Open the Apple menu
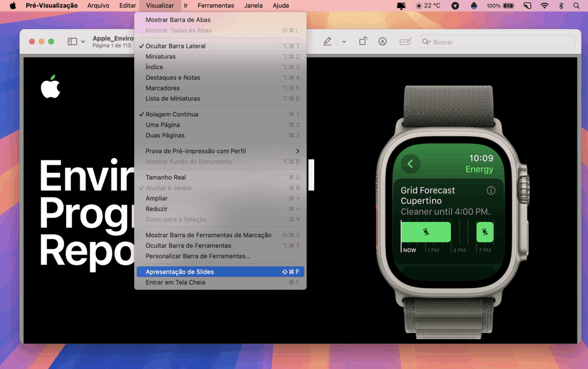Screen dimensions: 588x369 13,6
